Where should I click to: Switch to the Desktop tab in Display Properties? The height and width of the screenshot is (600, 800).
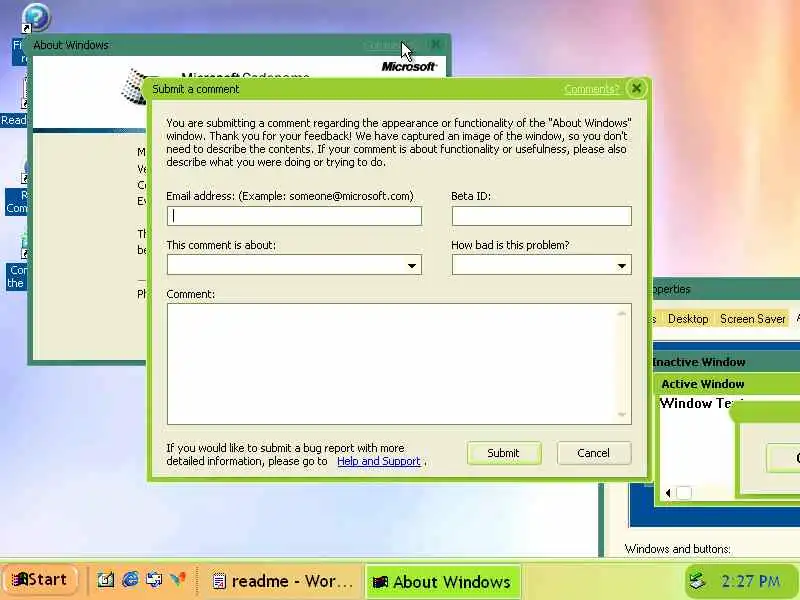[688, 319]
